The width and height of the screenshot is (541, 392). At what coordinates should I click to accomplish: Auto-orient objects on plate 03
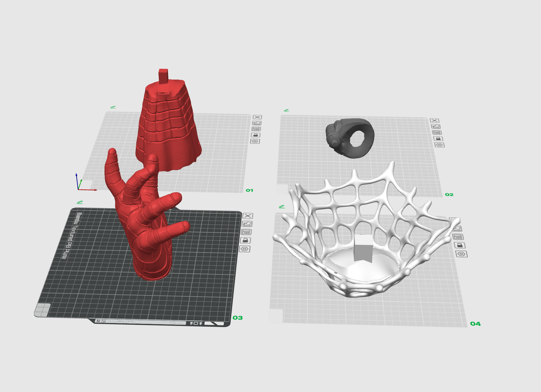point(247,224)
